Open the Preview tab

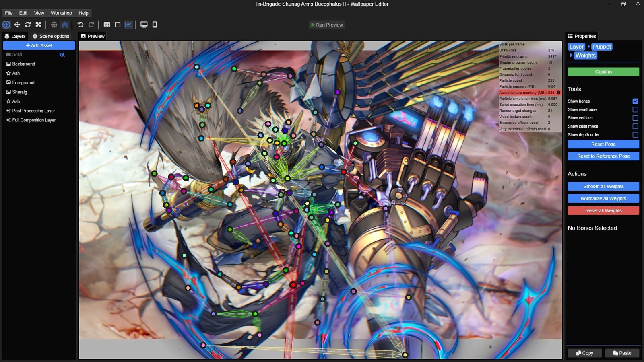(93, 36)
